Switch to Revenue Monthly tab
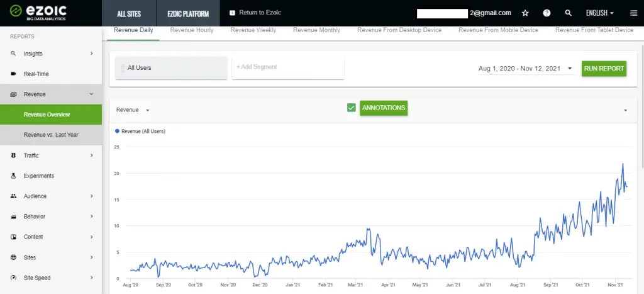The image size is (644, 294). click(x=317, y=30)
